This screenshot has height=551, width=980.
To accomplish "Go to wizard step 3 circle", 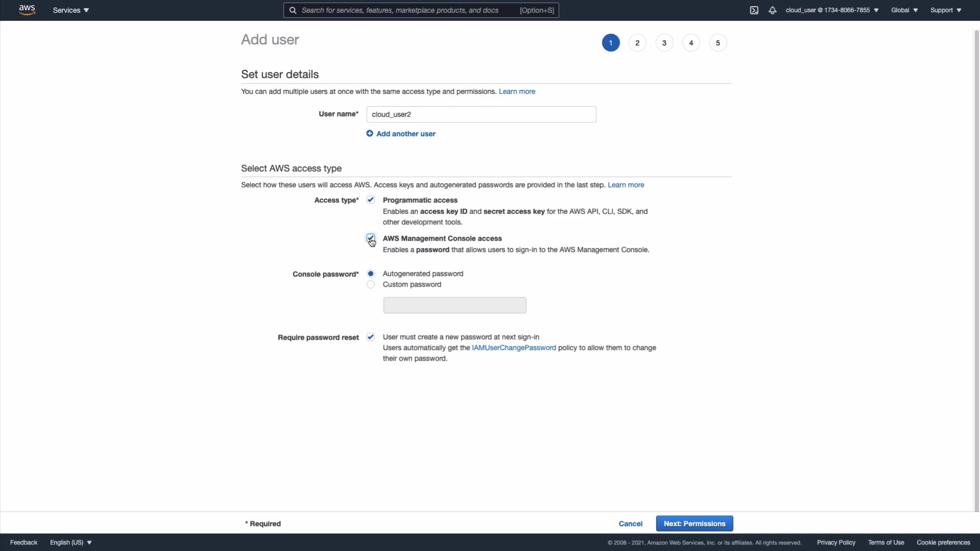I will pyautogui.click(x=664, y=43).
